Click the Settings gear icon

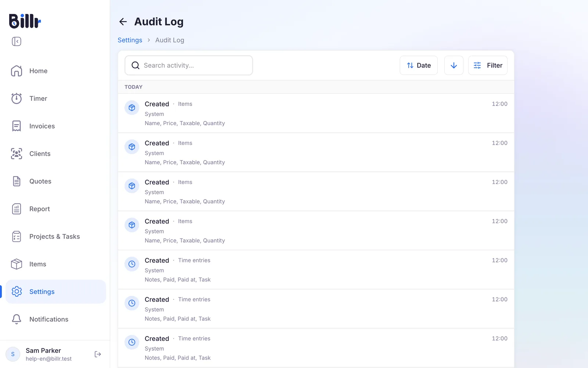pos(17,291)
